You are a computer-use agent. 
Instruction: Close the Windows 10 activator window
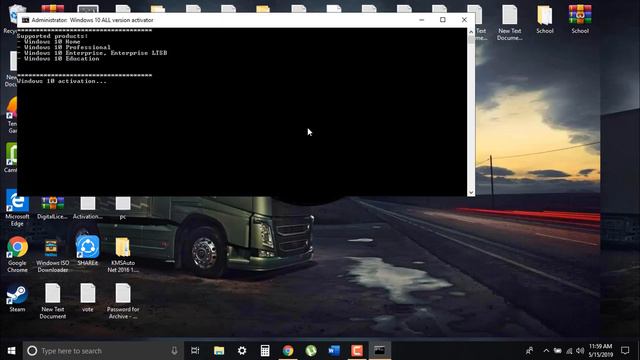[464, 20]
